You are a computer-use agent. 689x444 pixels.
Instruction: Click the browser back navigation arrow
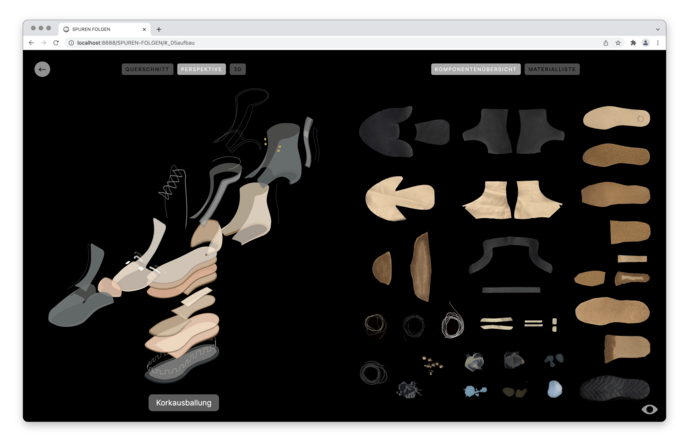point(31,43)
